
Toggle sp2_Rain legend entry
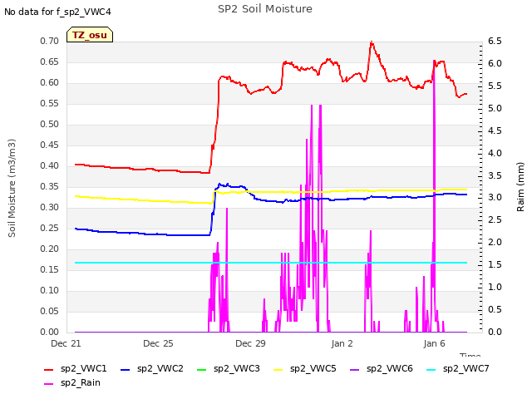[72, 382]
